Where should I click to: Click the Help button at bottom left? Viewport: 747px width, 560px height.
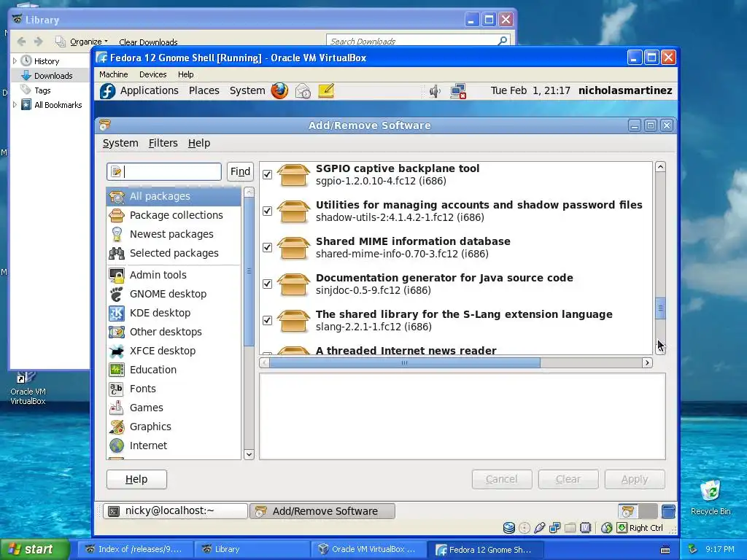click(136, 479)
